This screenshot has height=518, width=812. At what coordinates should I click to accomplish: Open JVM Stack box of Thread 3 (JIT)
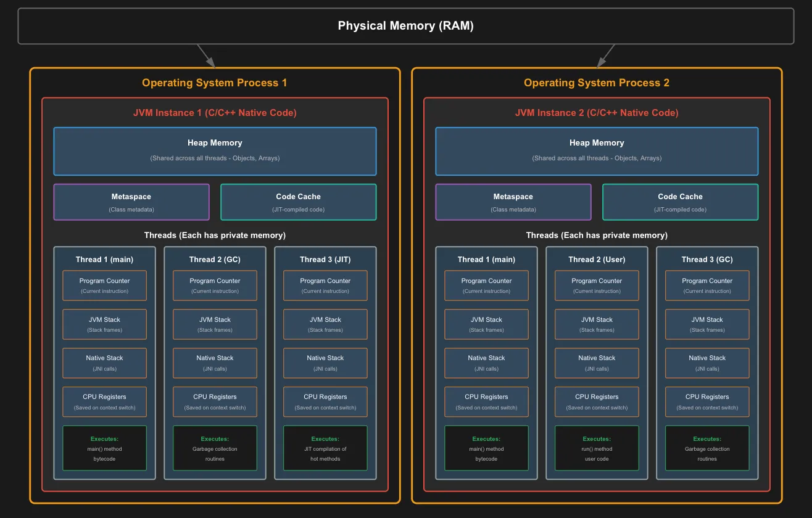click(x=325, y=324)
